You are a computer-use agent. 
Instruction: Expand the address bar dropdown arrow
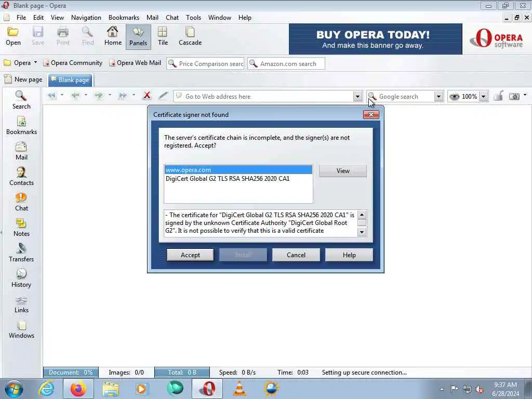(x=357, y=97)
